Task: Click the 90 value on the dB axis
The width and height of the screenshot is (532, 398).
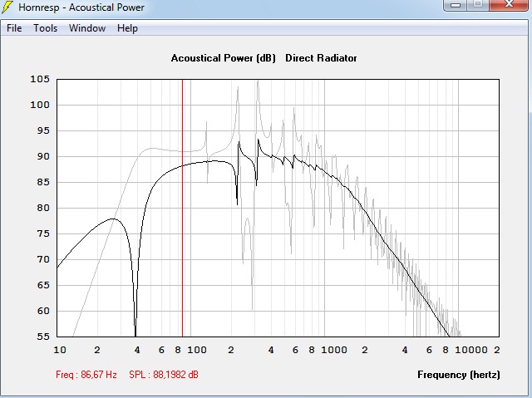Action: (x=43, y=156)
